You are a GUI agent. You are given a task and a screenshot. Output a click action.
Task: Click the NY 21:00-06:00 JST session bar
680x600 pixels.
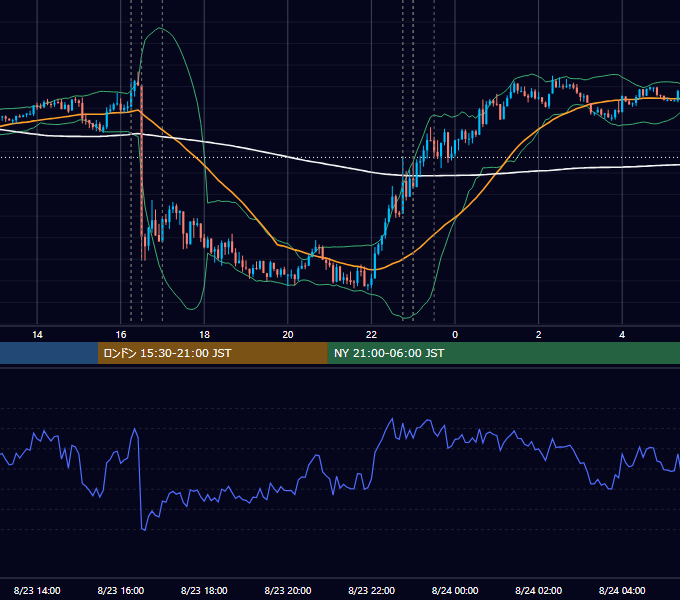[503, 353]
